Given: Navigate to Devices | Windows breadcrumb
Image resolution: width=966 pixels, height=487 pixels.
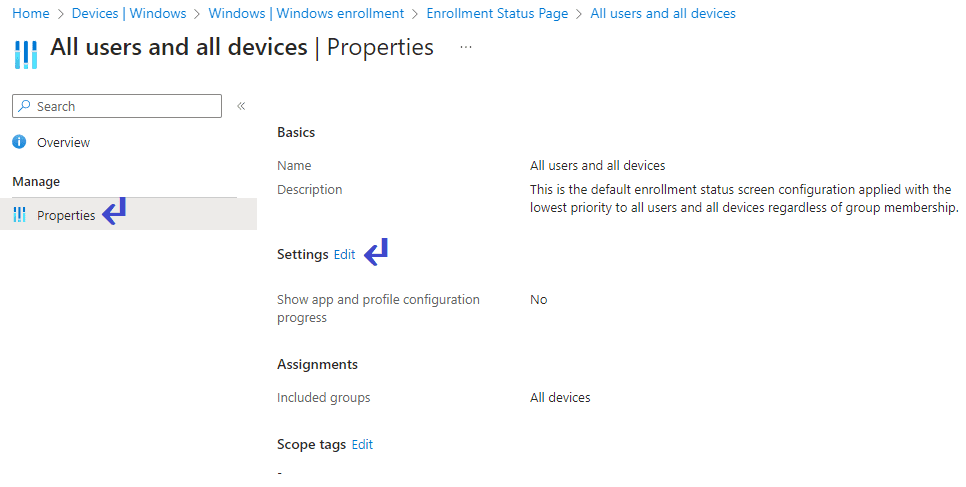Looking at the screenshot, I should coord(129,14).
